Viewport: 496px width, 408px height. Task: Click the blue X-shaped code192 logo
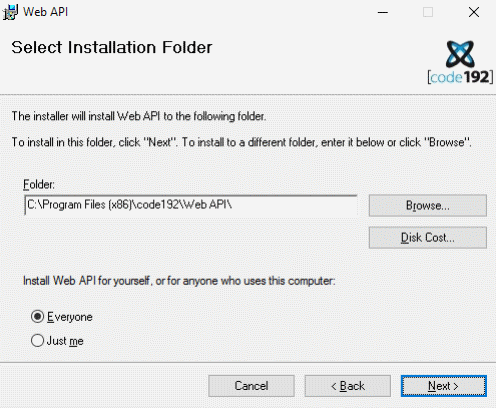point(460,53)
